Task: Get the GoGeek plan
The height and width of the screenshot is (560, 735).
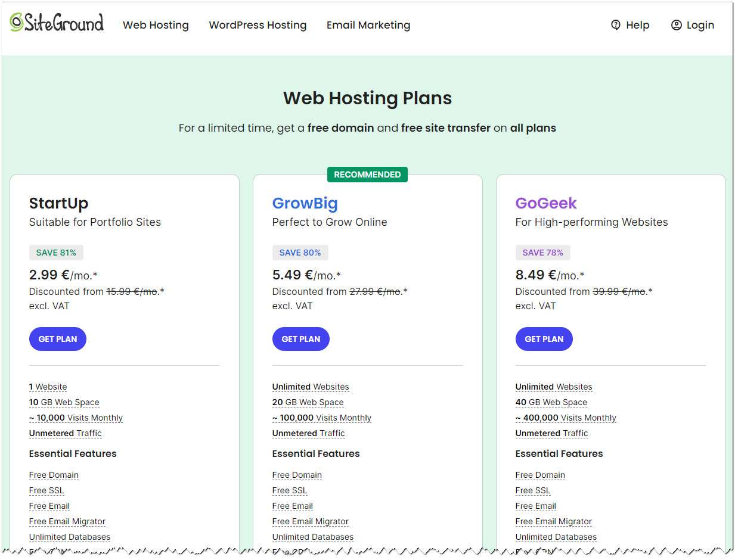Action: tap(544, 339)
